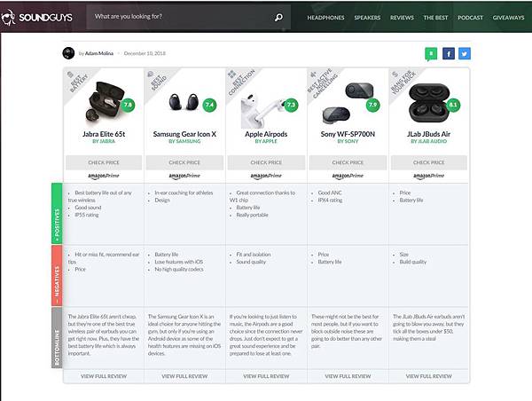Viewport: 532px width, 401px height.
Task: Click the green Positives row label
Action: pyautogui.click(x=57, y=213)
